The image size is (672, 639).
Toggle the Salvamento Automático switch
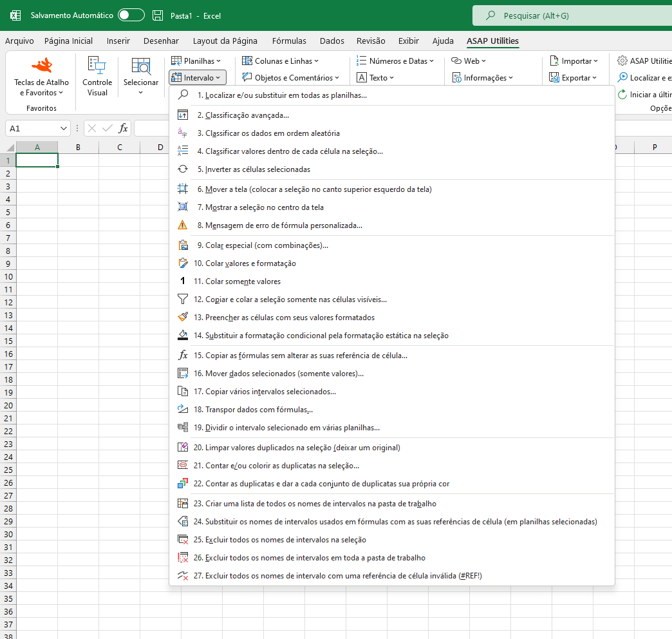pyautogui.click(x=131, y=15)
